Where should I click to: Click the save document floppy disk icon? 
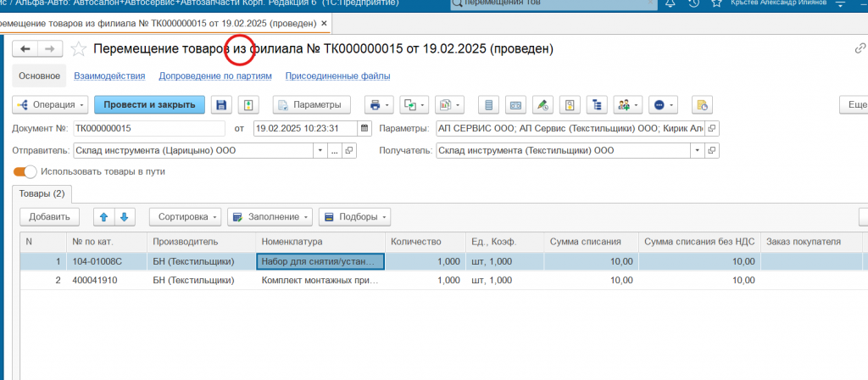(222, 105)
